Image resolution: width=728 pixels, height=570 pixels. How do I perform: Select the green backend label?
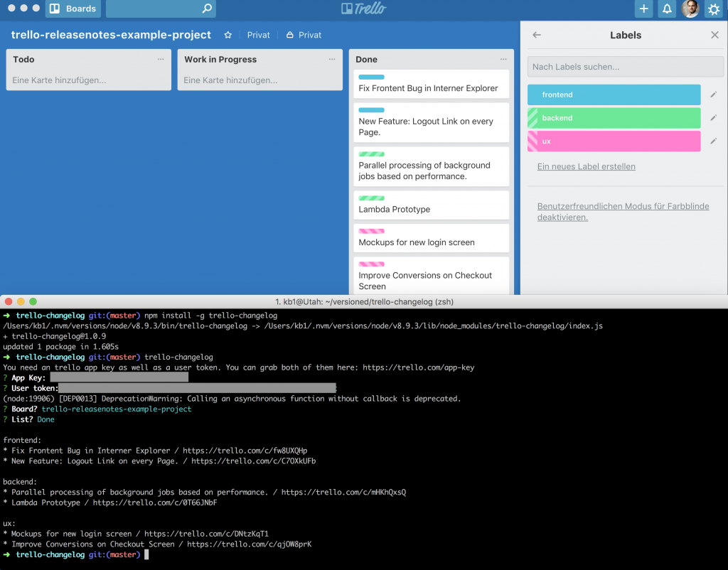614,118
